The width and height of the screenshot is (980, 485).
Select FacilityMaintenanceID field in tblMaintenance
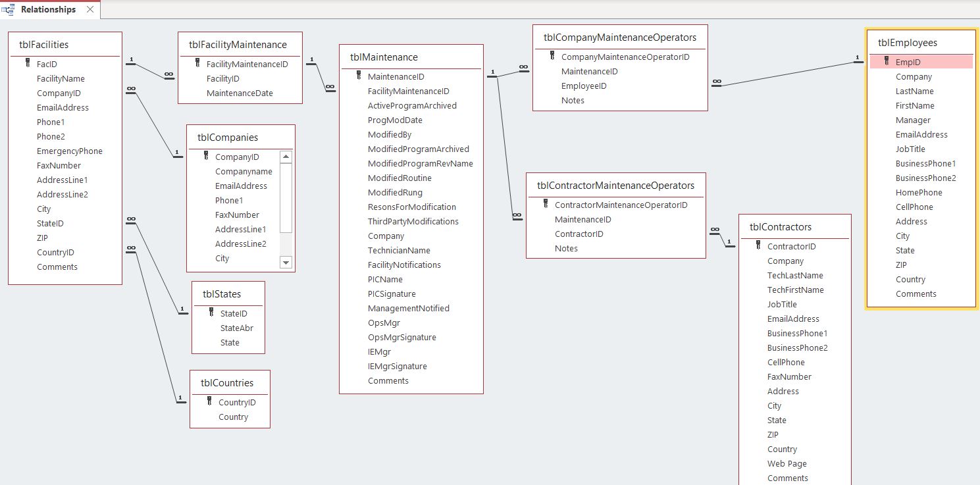click(409, 91)
